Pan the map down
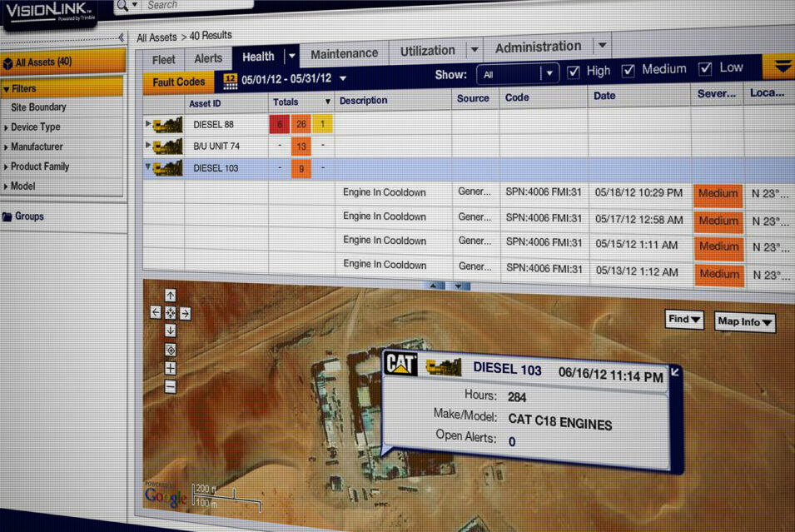Image resolution: width=795 pixels, height=532 pixels. (x=171, y=331)
